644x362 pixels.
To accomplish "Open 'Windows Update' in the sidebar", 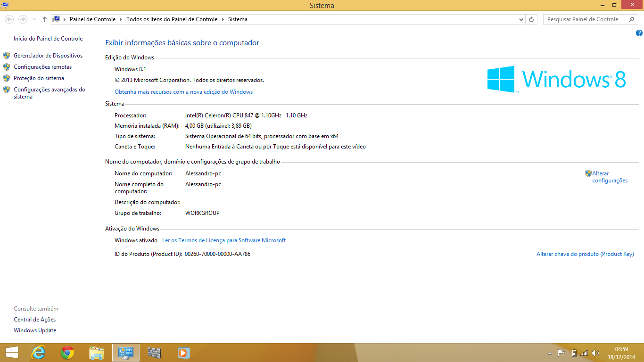I will click(35, 330).
